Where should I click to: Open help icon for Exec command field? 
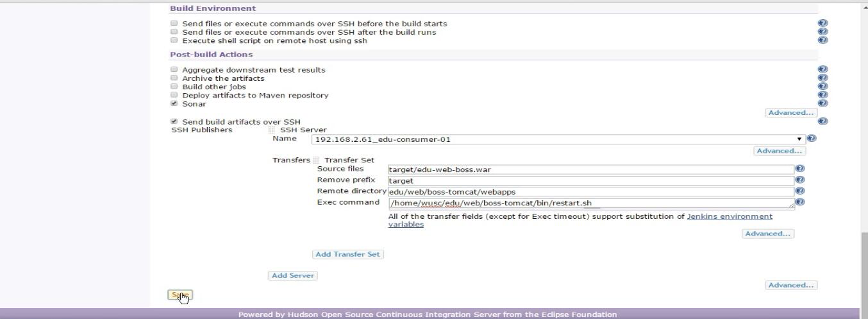coord(799,202)
